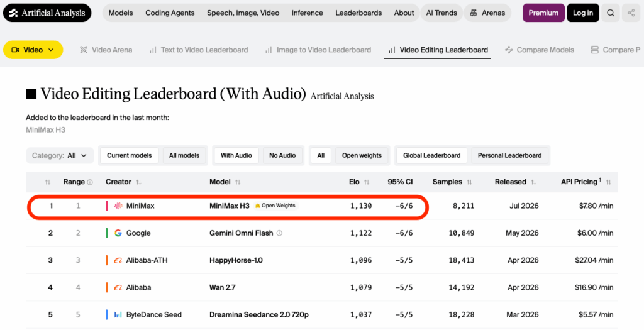Select the Current models filter
644x330 pixels.
click(x=130, y=155)
